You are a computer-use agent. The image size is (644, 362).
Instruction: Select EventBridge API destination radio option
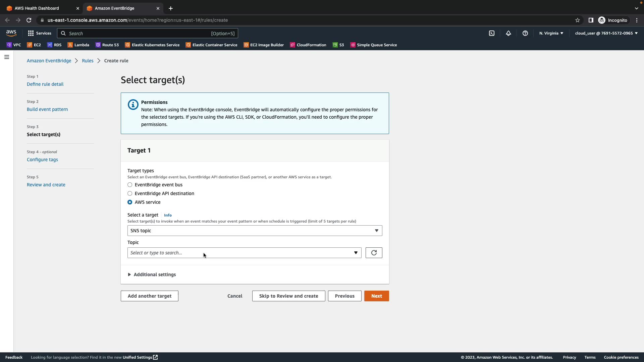click(x=130, y=193)
